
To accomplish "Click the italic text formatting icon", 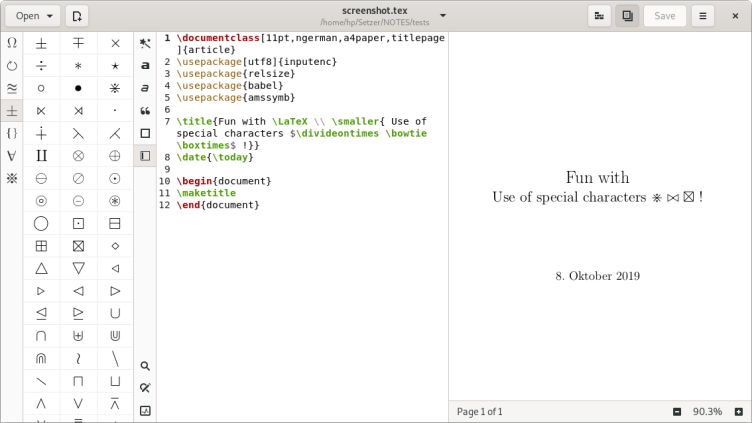I will [x=145, y=88].
